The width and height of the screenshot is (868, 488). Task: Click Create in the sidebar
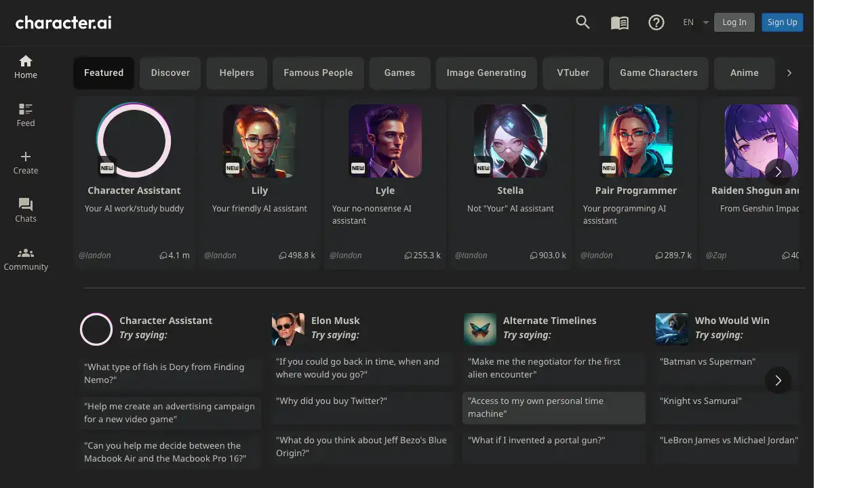(x=25, y=161)
